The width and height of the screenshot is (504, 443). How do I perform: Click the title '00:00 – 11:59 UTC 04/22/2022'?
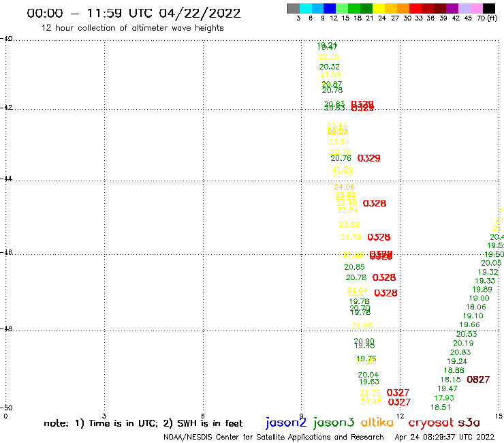133,13
